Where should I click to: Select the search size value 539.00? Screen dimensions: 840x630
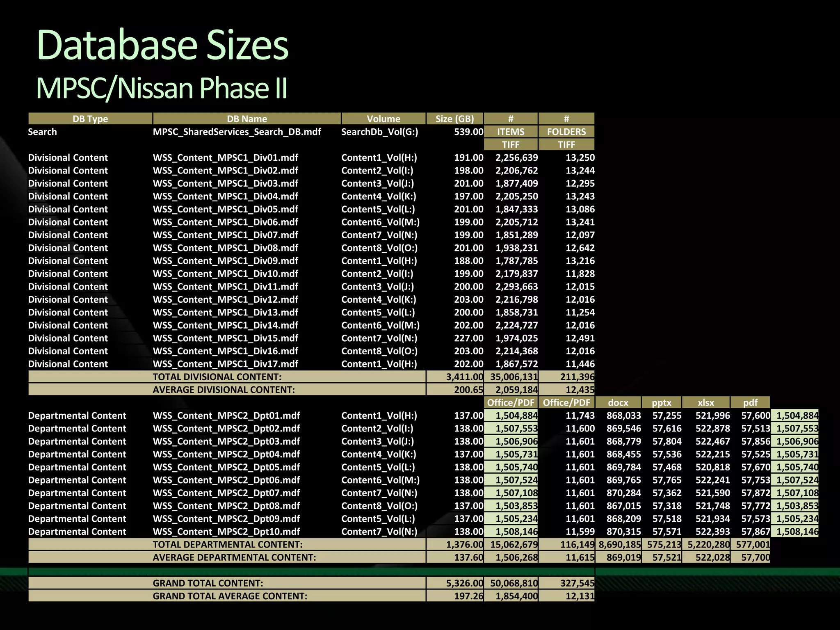469,132
